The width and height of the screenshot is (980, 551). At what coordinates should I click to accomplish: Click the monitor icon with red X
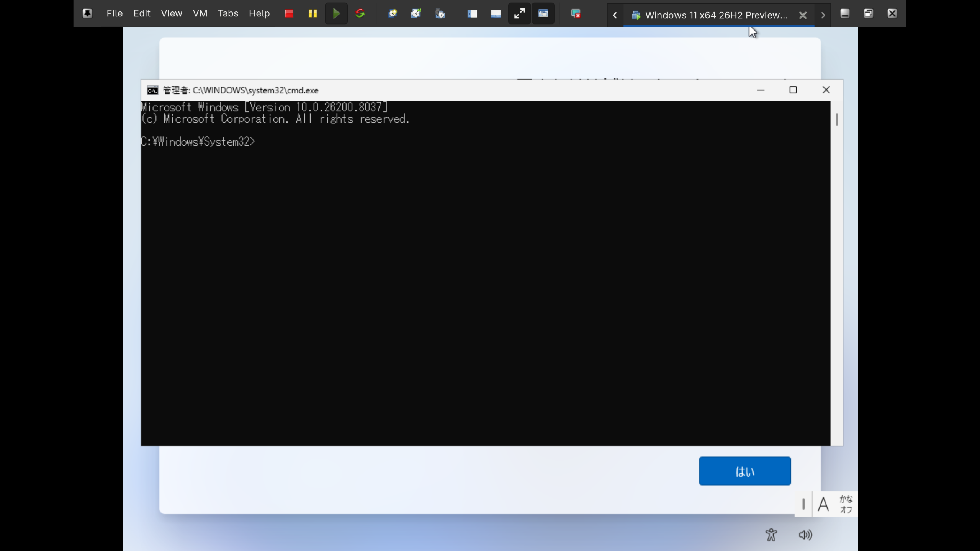coord(576,13)
